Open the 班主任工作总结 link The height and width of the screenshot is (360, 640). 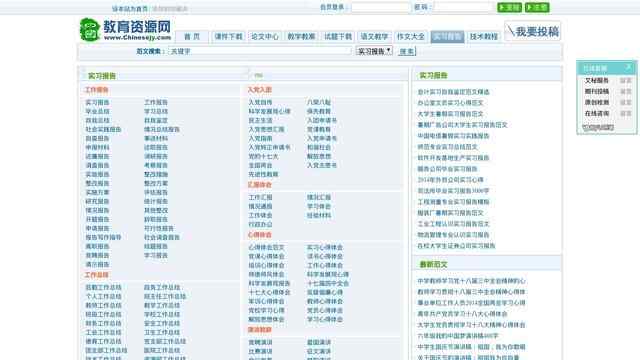coord(165,296)
